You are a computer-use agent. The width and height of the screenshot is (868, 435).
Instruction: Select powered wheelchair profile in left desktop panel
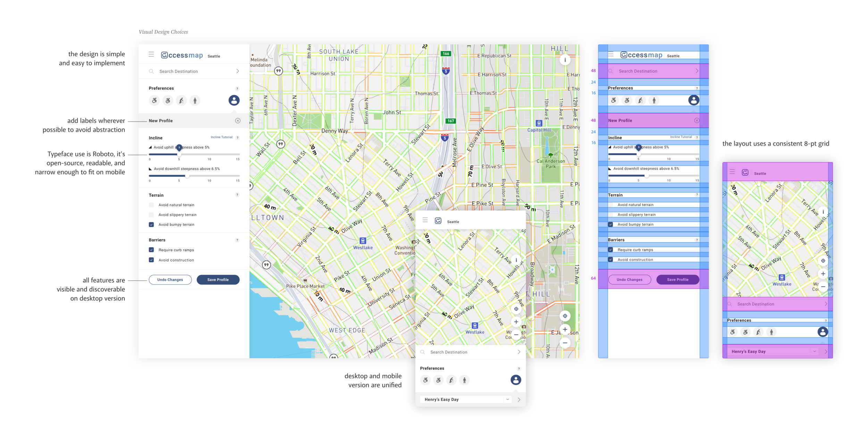pyautogui.click(x=168, y=101)
